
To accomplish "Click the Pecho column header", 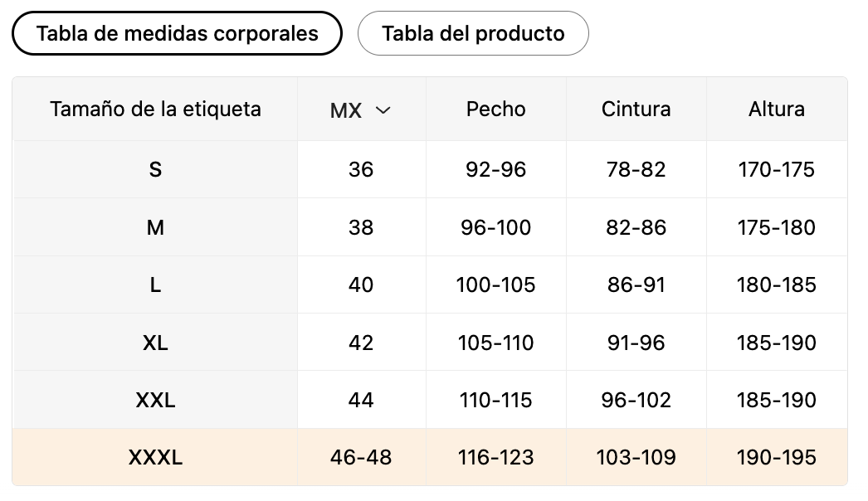I will coord(495,109).
